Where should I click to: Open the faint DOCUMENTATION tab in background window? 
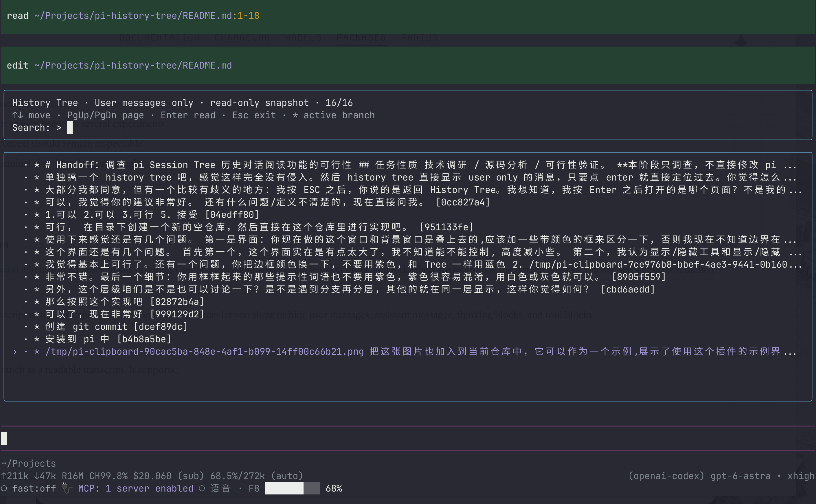point(160,38)
